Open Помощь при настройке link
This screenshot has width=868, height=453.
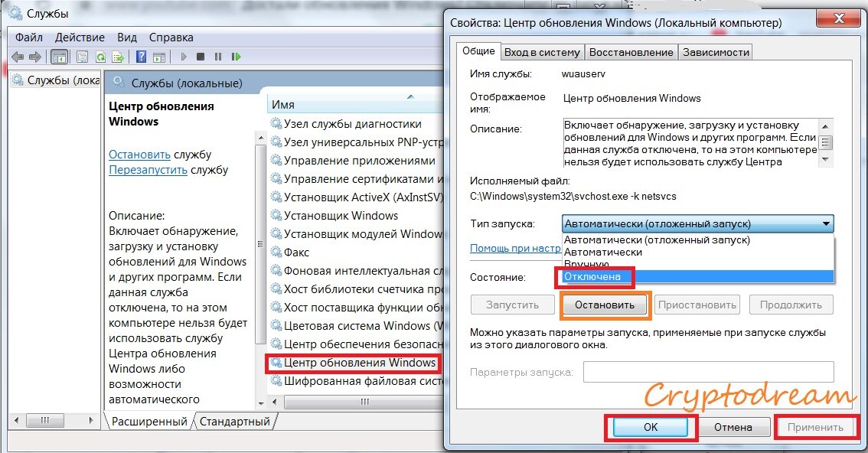point(515,249)
